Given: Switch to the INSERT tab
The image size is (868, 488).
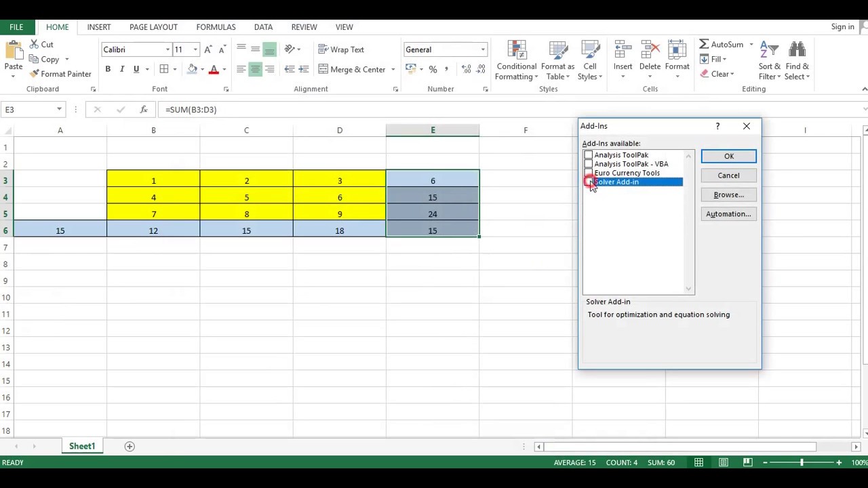Looking at the screenshot, I should pos(99,27).
